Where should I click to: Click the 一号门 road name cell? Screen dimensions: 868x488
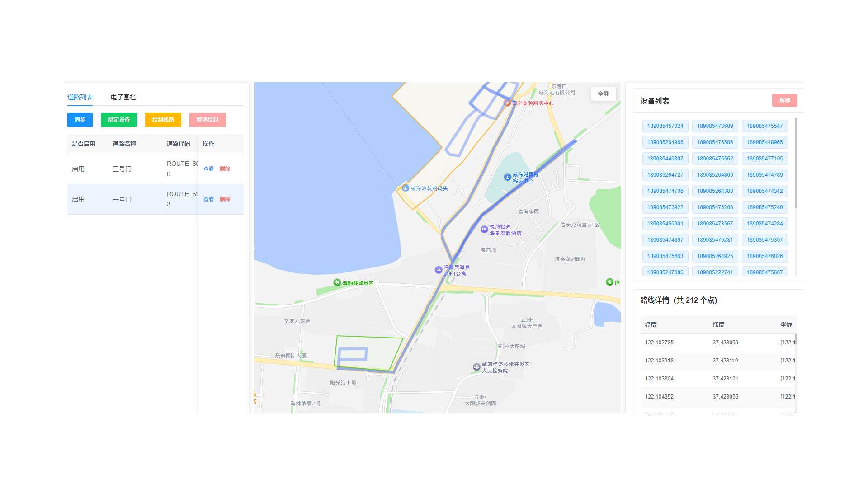pyautogui.click(x=135, y=199)
